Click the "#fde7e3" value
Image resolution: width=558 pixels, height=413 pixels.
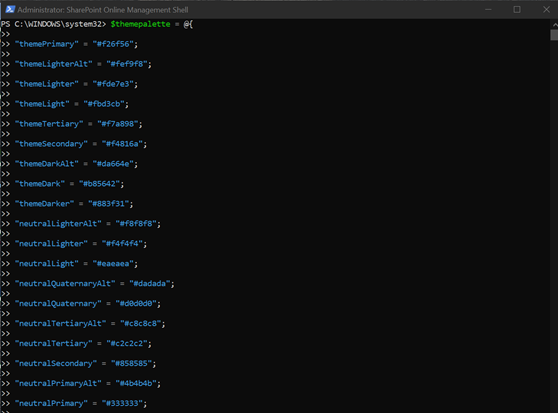113,84
